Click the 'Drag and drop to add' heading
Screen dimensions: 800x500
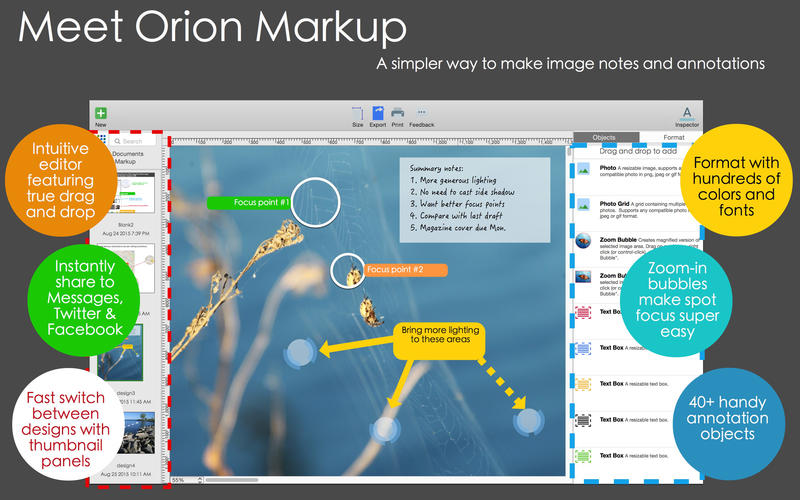(x=638, y=152)
